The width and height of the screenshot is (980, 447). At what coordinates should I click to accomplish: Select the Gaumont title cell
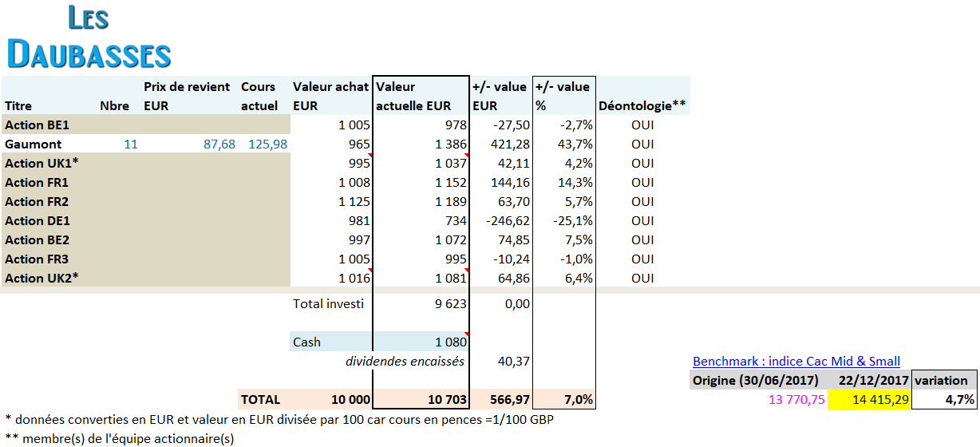coord(34,144)
